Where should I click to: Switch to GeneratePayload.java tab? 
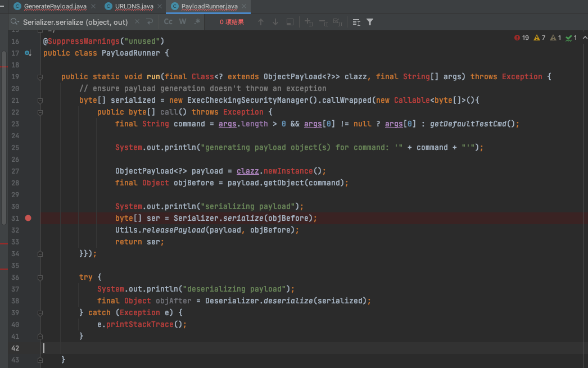point(55,6)
